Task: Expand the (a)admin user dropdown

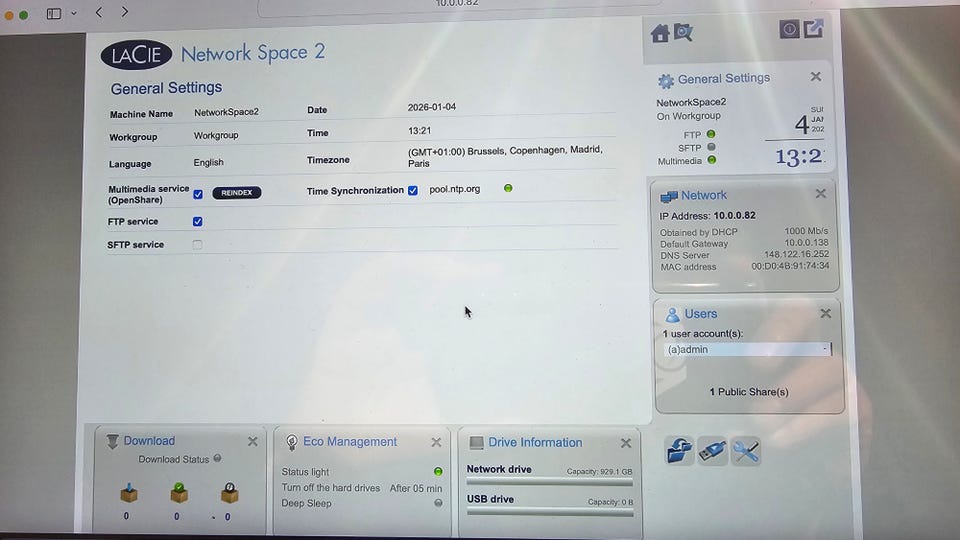Action: click(x=748, y=349)
